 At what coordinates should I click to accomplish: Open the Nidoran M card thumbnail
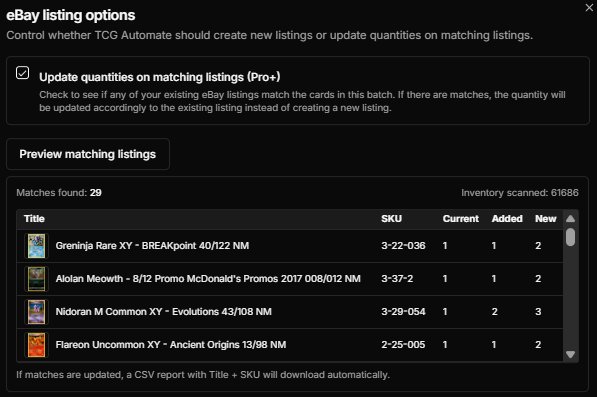point(37,312)
